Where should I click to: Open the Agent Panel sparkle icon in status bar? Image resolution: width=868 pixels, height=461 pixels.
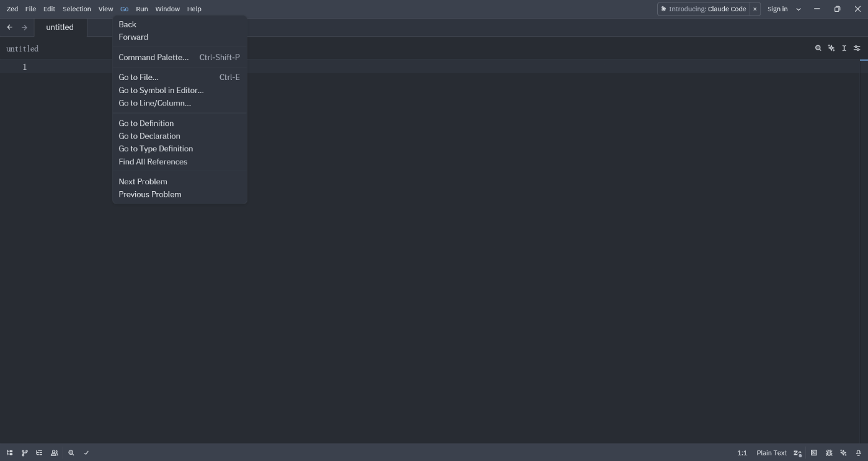point(844,453)
